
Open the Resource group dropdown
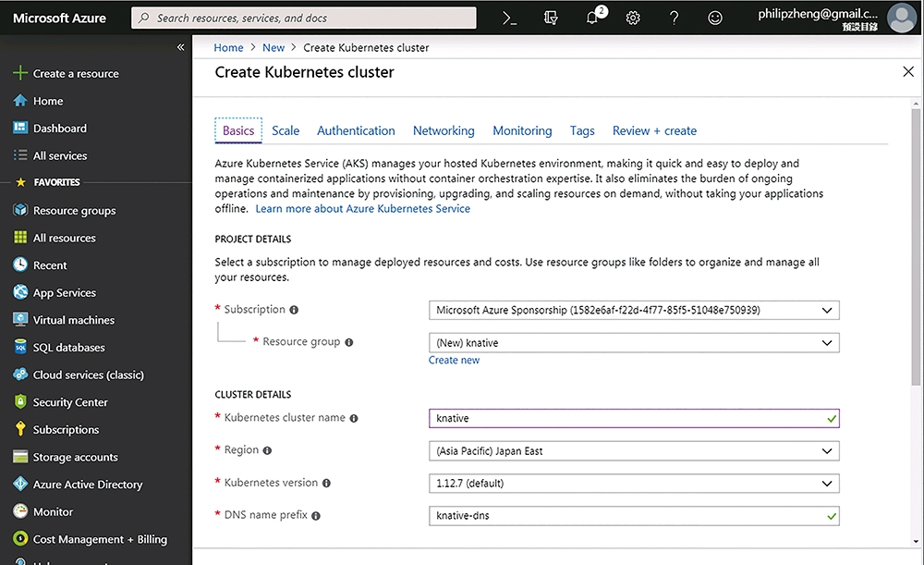(x=634, y=343)
